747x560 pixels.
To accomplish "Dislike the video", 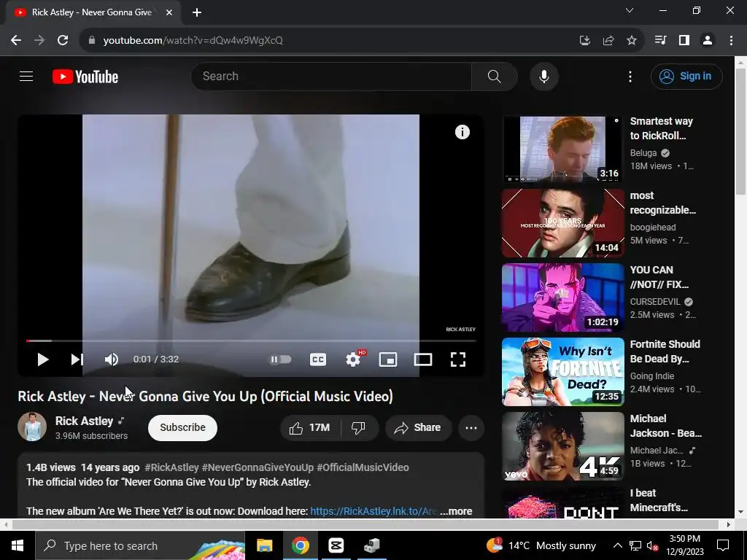I will click(x=359, y=427).
